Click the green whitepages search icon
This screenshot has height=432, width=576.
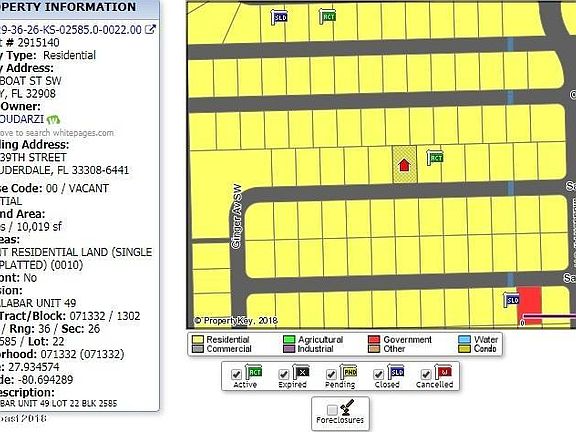[53, 119]
